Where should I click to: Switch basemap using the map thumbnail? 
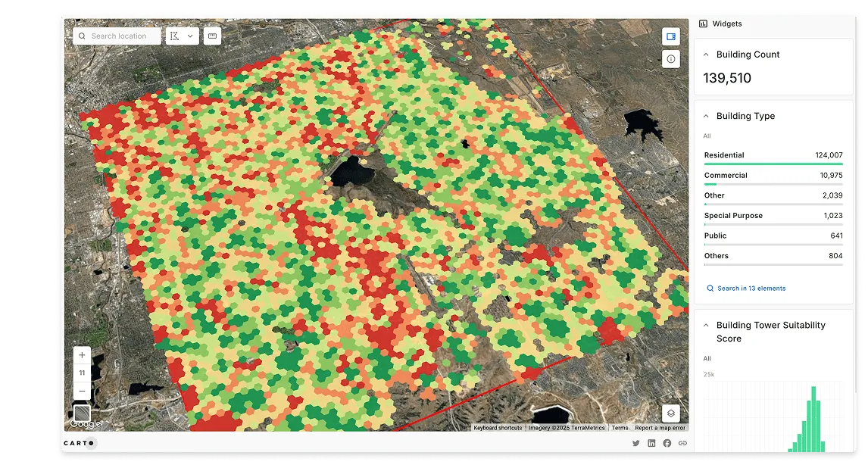point(82,413)
